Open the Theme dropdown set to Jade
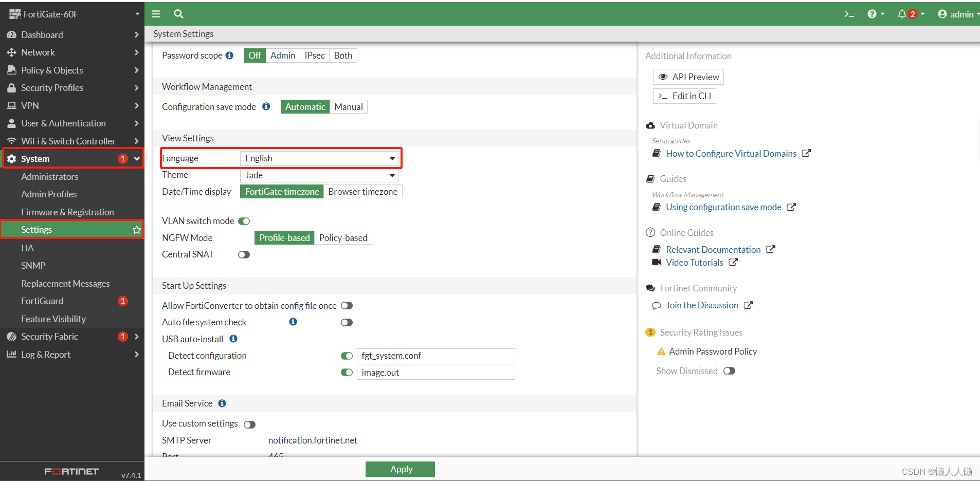Image resolution: width=980 pixels, height=481 pixels. point(319,175)
